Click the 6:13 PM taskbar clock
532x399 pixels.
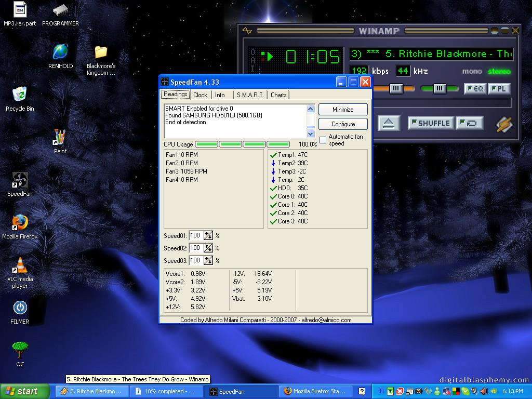click(512, 391)
